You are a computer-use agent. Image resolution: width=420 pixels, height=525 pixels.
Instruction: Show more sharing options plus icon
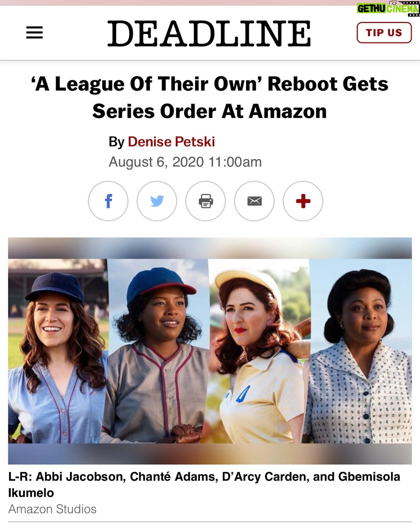[303, 201]
